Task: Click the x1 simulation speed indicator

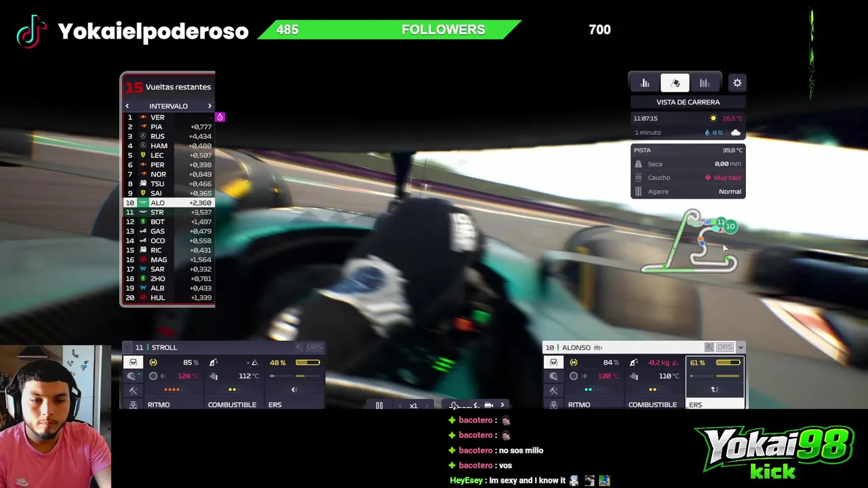Action: coord(413,405)
